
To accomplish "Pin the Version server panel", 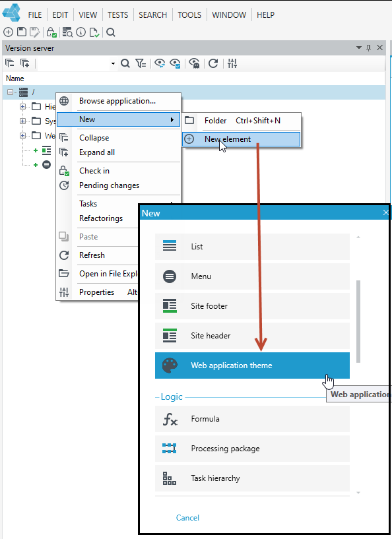I will tap(369, 48).
